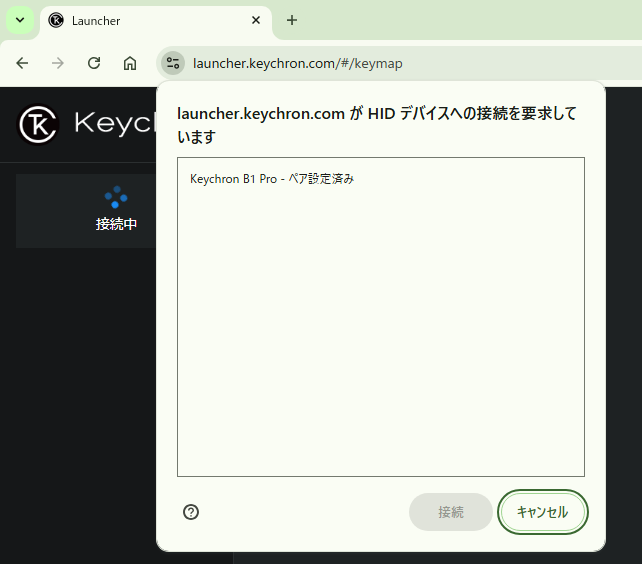Select the 接続中 sidebar item

point(116,224)
